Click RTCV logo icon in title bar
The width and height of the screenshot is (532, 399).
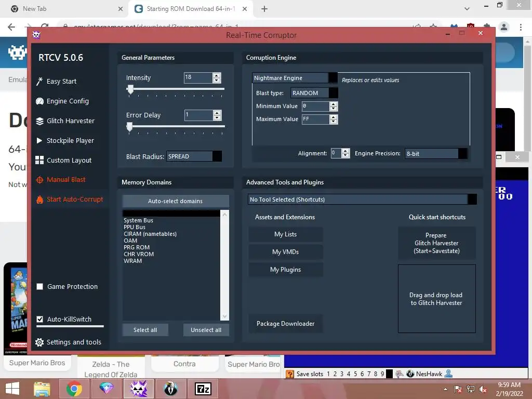[36, 35]
